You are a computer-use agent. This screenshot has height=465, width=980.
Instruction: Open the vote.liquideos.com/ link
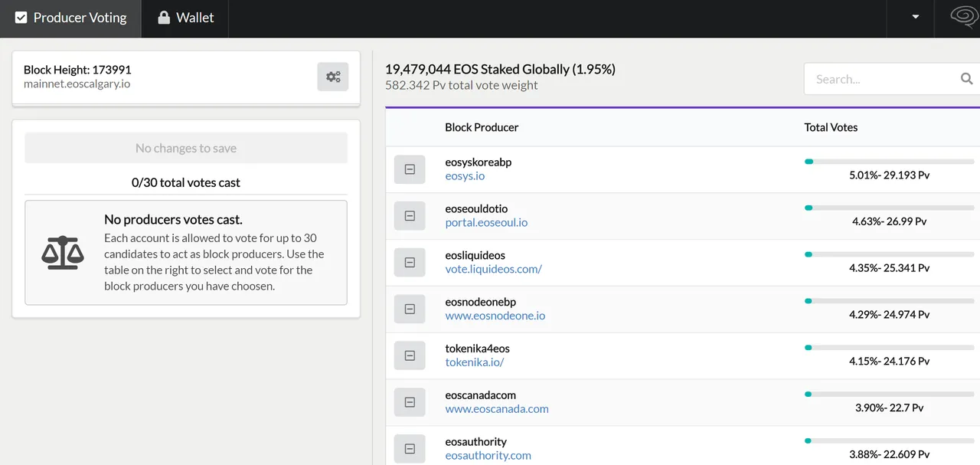click(493, 270)
